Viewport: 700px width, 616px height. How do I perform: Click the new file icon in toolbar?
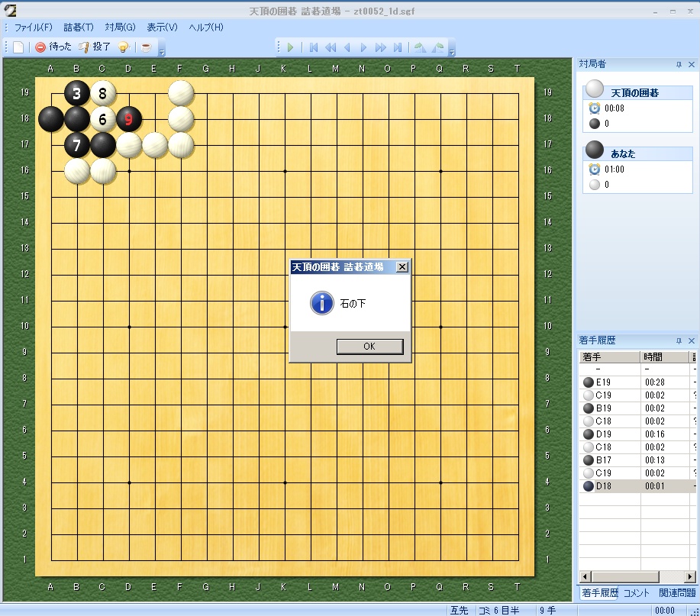18,47
